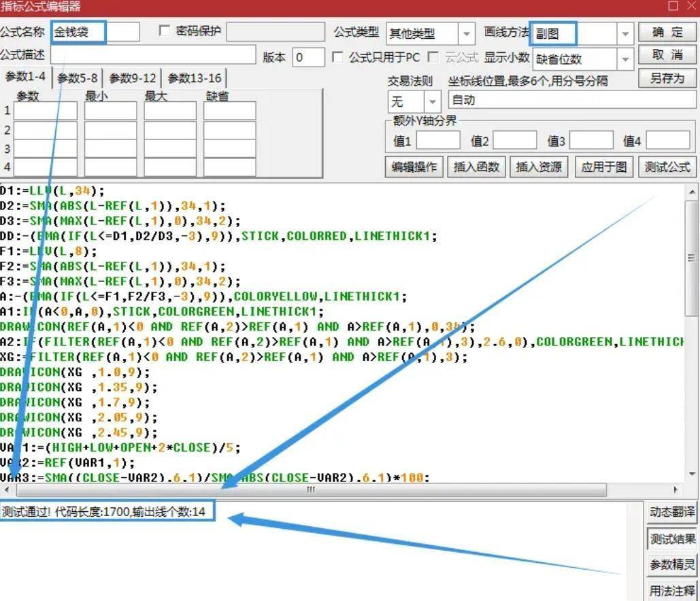Expand the 公式类型 dropdown arrow
Image resolution: width=700 pixels, height=601 pixels.
[x=467, y=34]
